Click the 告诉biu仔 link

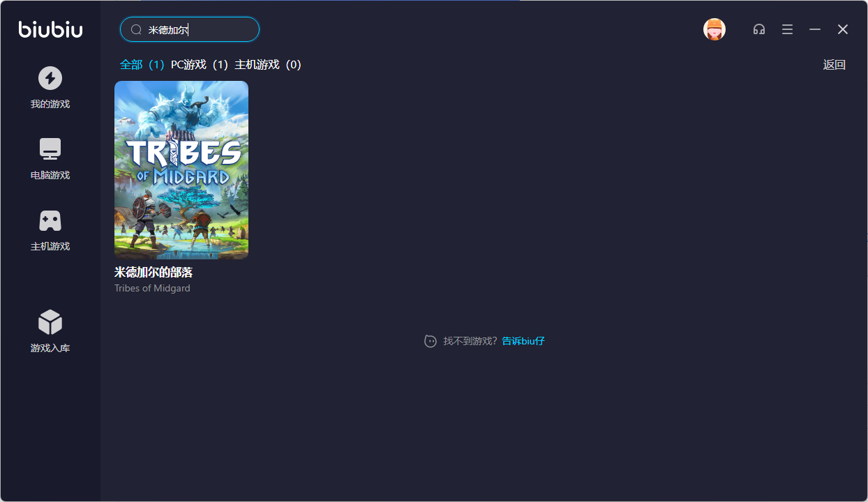pos(523,341)
